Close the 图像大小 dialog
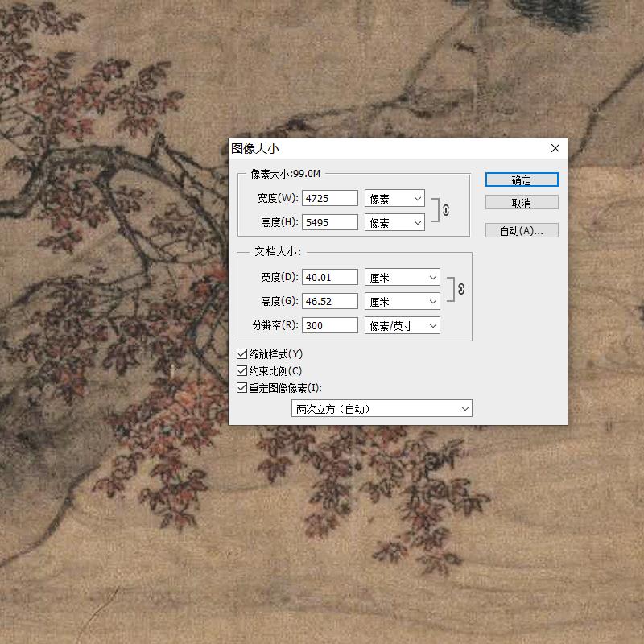This screenshot has width=644, height=644. tap(555, 148)
